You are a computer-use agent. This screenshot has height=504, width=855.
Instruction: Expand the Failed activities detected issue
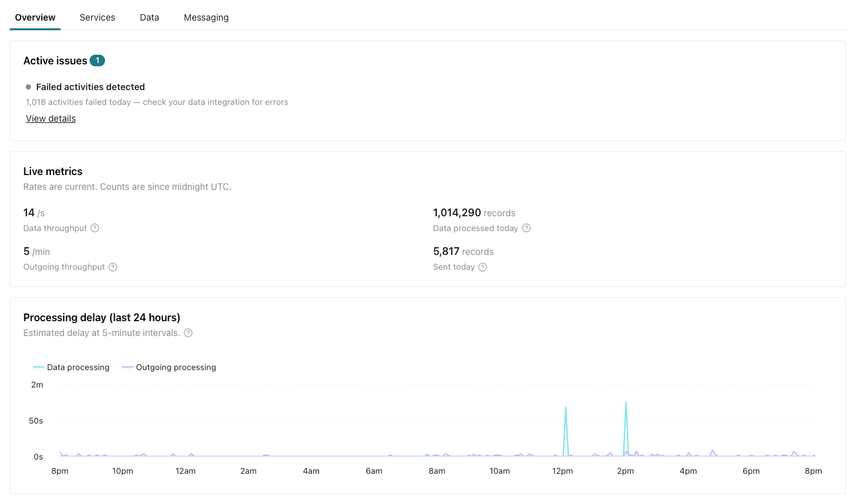pyautogui.click(x=91, y=87)
